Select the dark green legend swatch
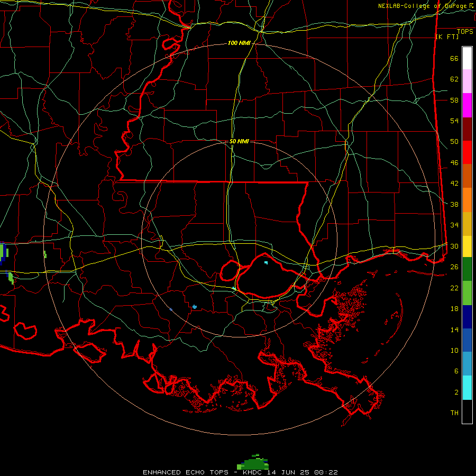 click(x=467, y=269)
